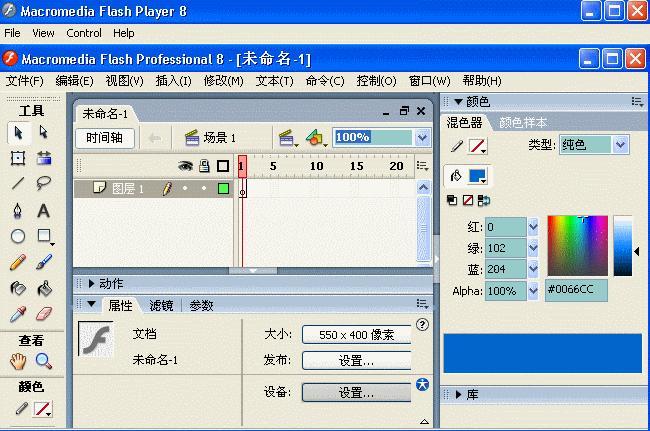Click the 550 x 400 像素 size button

(357, 334)
